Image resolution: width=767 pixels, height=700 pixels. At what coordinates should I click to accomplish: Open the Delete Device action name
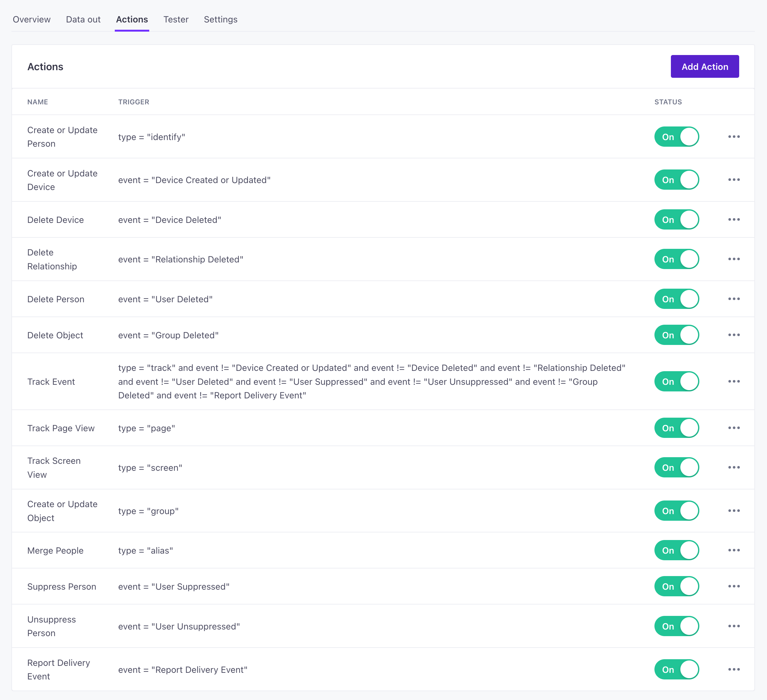[x=56, y=220]
